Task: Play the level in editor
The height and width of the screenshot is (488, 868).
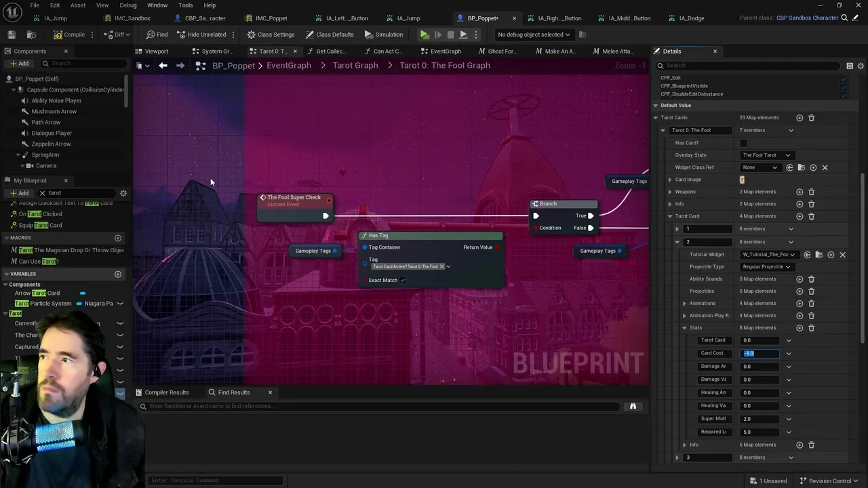Action: (425, 35)
